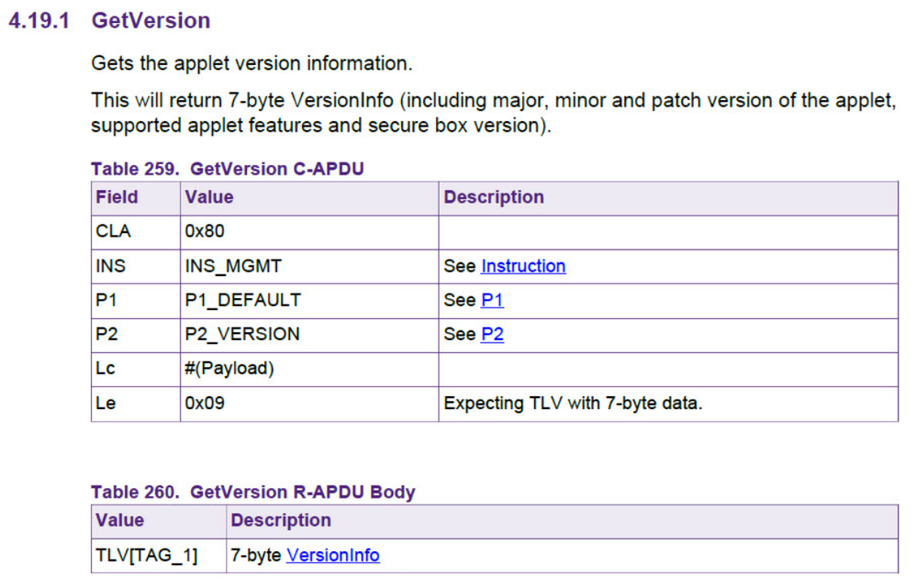
Task: Click the Table 260 GetVersion R-APDU Body caption
Action: (252, 492)
